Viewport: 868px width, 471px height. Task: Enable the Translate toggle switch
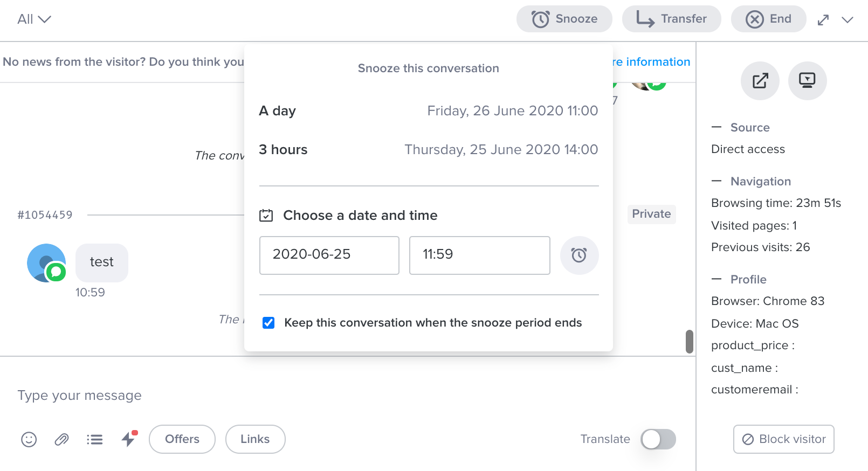click(x=658, y=439)
